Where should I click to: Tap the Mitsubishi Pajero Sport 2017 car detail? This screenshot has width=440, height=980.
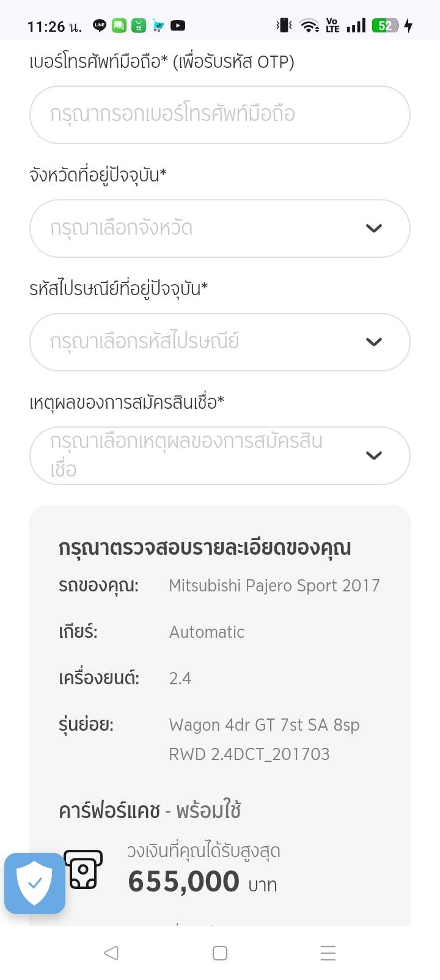pyautogui.click(x=274, y=586)
